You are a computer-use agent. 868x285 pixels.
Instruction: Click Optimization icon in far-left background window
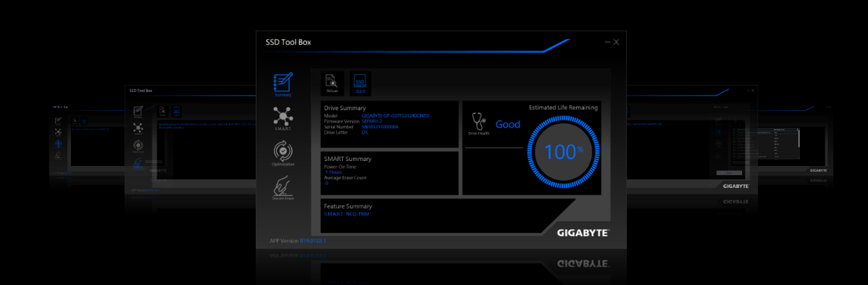(x=58, y=144)
